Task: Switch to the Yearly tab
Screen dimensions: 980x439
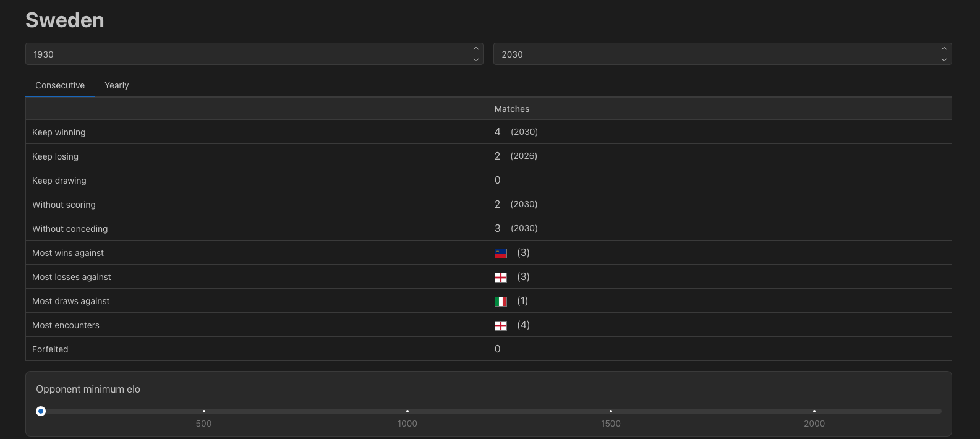Action: 117,85
